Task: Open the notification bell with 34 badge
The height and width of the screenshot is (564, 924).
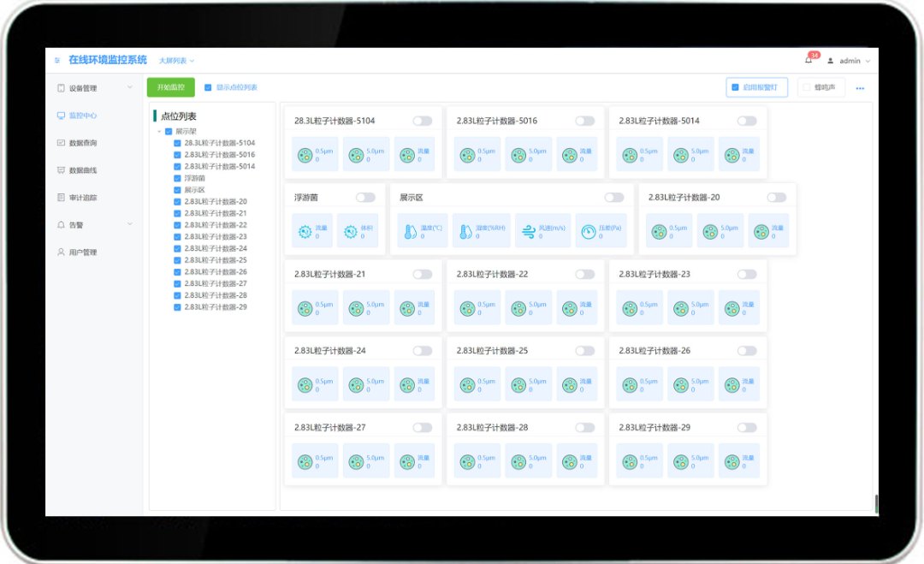Action: coord(808,60)
